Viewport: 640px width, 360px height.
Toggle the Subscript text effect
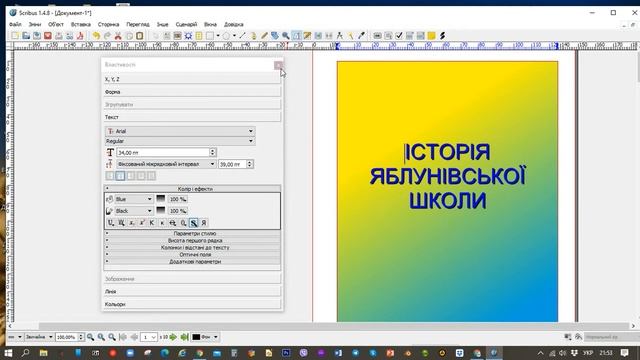131,223
